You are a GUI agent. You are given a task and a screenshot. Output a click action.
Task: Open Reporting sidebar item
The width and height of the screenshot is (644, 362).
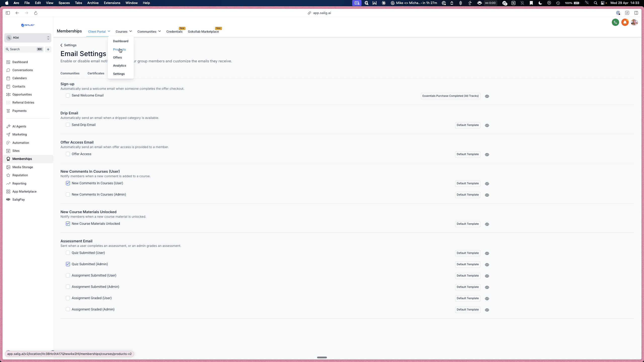coord(19,184)
